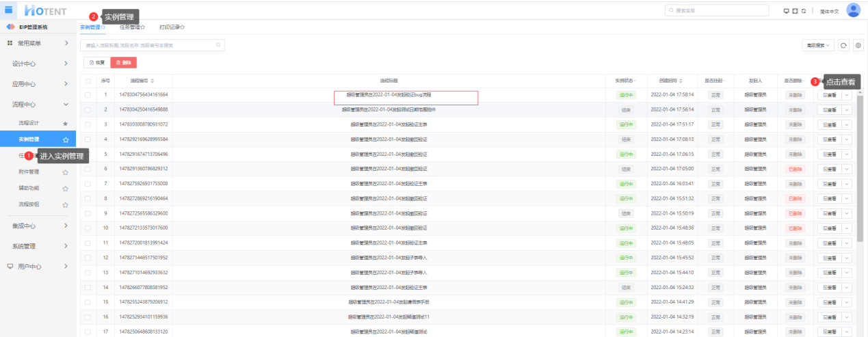Open the 是否删除 column filter
Viewport: 868px width, 337px height.
(x=804, y=81)
